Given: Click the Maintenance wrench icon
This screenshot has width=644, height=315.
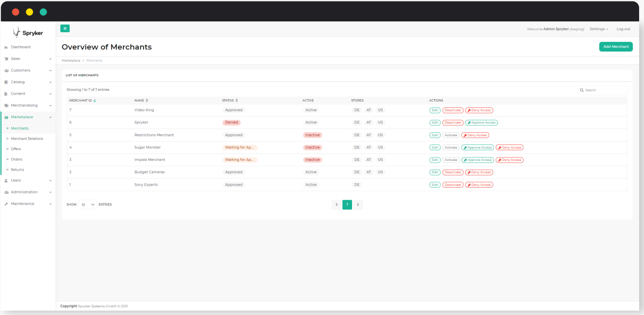Looking at the screenshot, I should (x=6, y=204).
